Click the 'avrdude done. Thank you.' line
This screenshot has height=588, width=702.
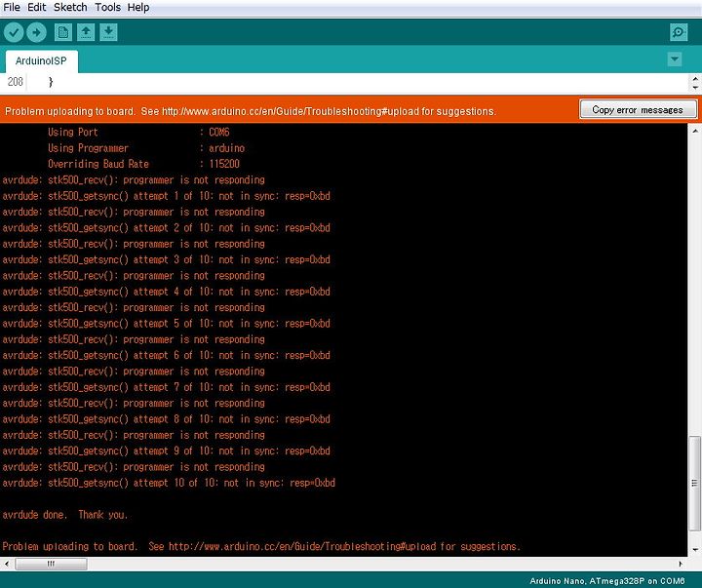65,515
